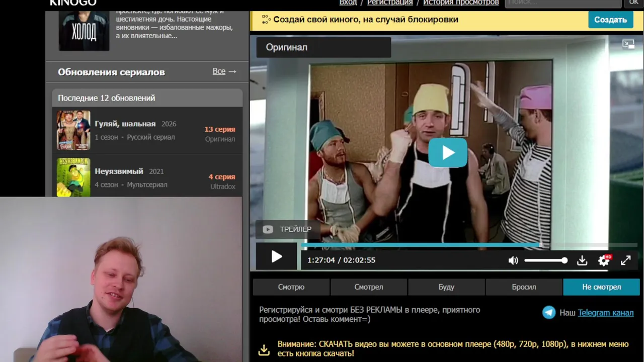Start playback with the control bar play button
Viewport: 644px width, 362px height.
point(277,257)
